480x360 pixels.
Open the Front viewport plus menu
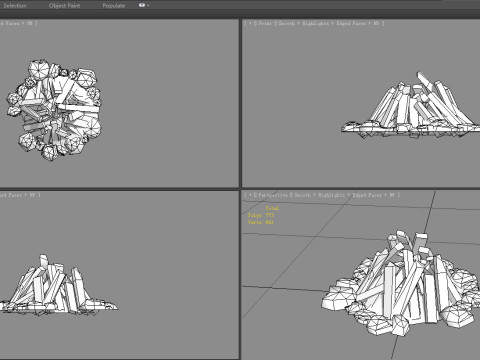250,23
